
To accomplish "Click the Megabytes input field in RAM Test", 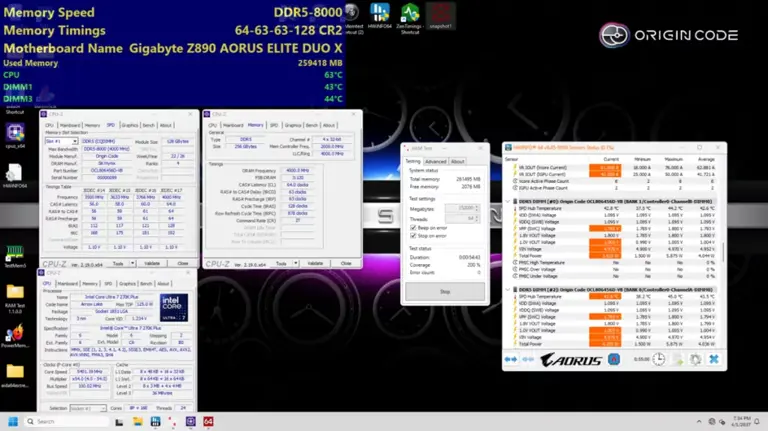I will (459, 208).
